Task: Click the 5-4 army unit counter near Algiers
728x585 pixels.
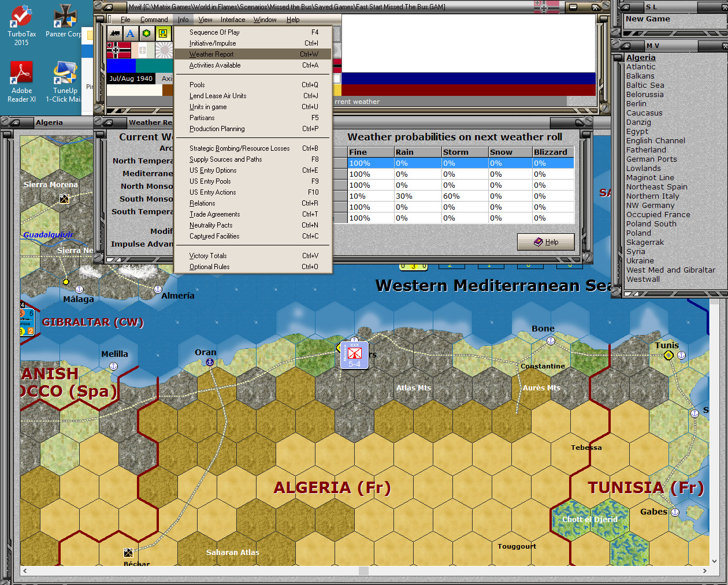Action: pos(354,355)
